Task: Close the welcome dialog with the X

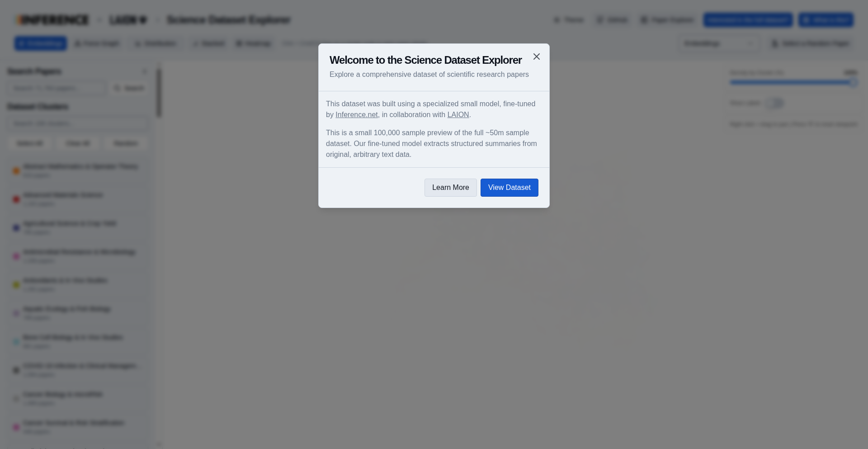Action: pyautogui.click(x=537, y=57)
